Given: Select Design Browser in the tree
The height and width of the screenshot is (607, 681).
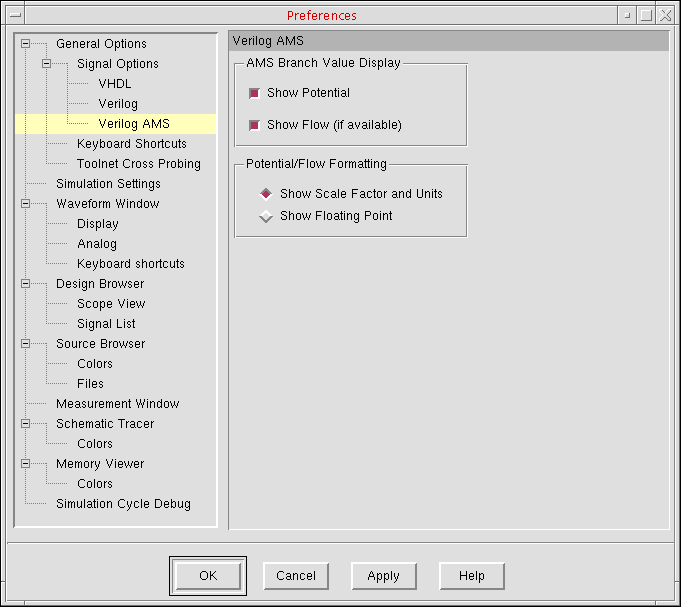Looking at the screenshot, I should [x=100, y=284].
